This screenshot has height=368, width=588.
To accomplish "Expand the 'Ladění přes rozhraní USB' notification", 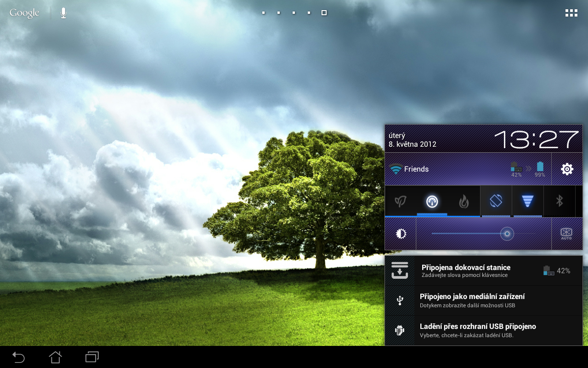I will coord(478,330).
